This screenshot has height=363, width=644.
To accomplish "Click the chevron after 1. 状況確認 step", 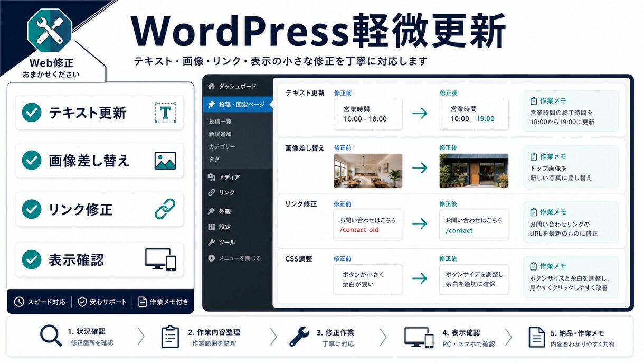I will [x=141, y=337].
